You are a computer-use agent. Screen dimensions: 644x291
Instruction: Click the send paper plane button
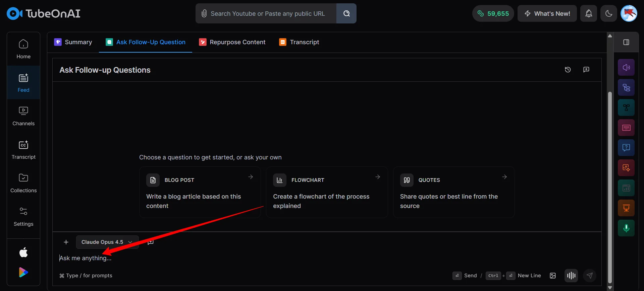590,276
